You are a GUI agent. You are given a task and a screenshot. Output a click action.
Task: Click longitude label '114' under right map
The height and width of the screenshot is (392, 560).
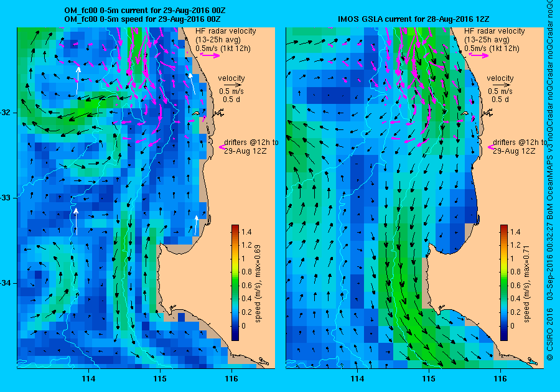358,379
